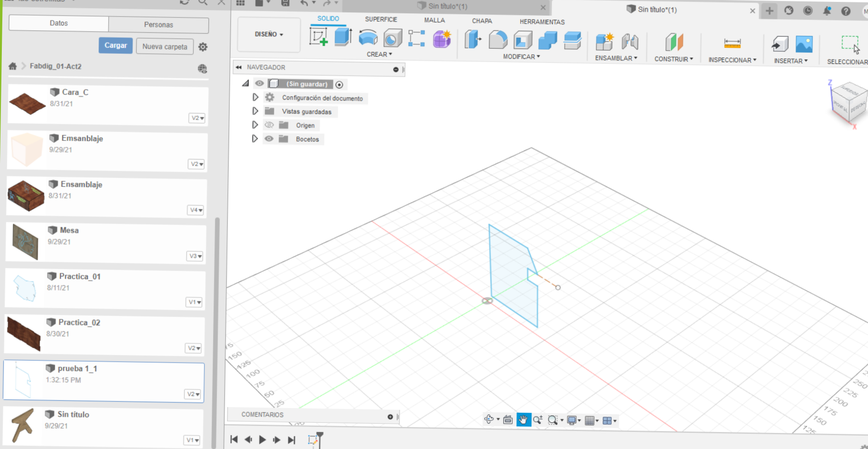Activate the Measure tool in INSPECCIONAR

pos(732,44)
